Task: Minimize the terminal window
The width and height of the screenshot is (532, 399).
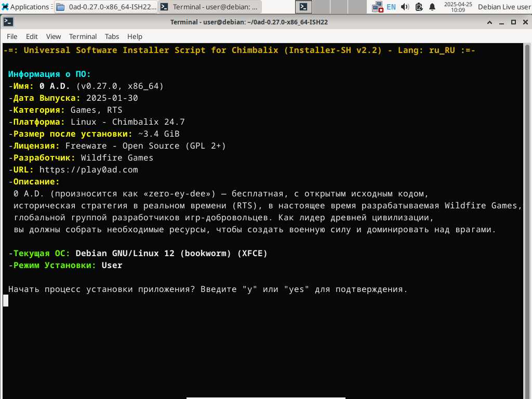Action: point(501,22)
